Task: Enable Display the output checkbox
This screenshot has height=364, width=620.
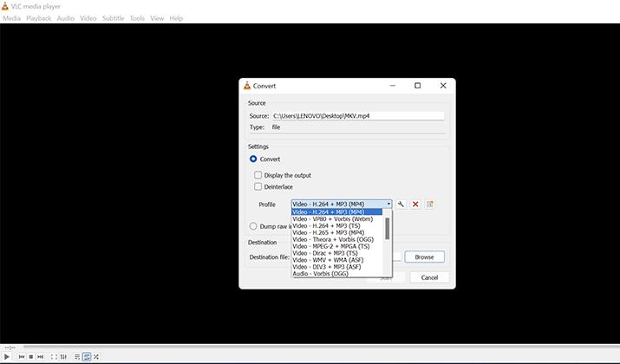Action: [x=258, y=175]
